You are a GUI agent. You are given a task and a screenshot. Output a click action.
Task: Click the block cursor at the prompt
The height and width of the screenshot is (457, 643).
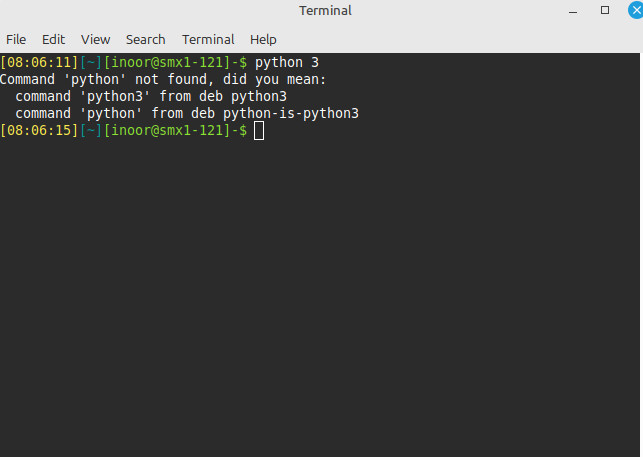tap(259, 131)
